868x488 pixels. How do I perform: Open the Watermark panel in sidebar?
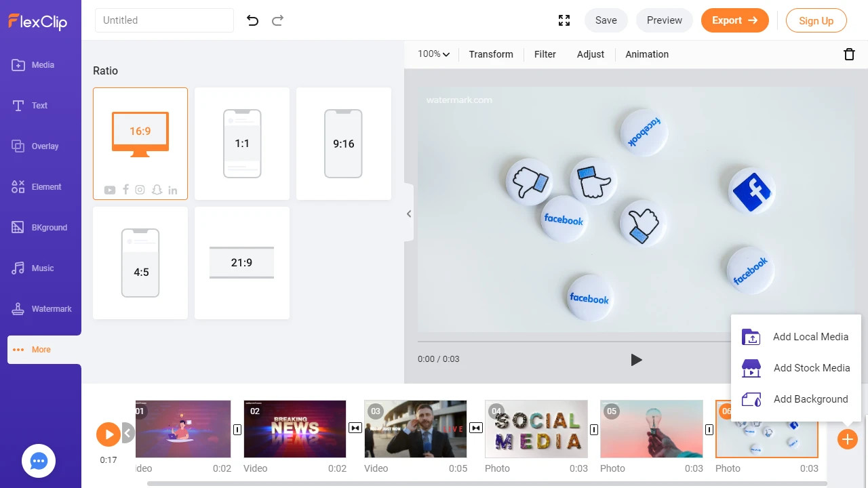pyautogui.click(x=41, y=309)
